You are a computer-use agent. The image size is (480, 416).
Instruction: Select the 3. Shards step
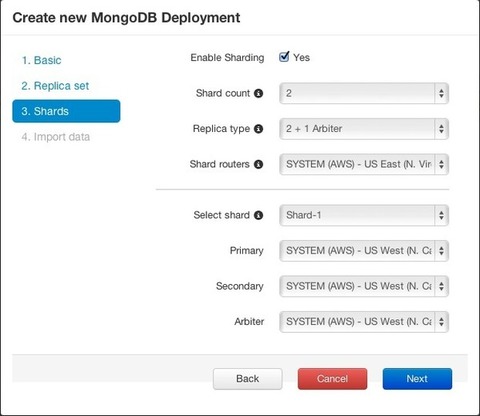coord(66,111)
